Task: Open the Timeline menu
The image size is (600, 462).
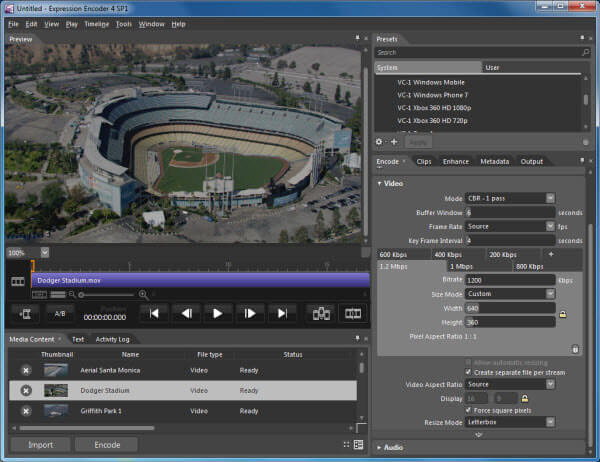Action: click(x=96, y=24)
